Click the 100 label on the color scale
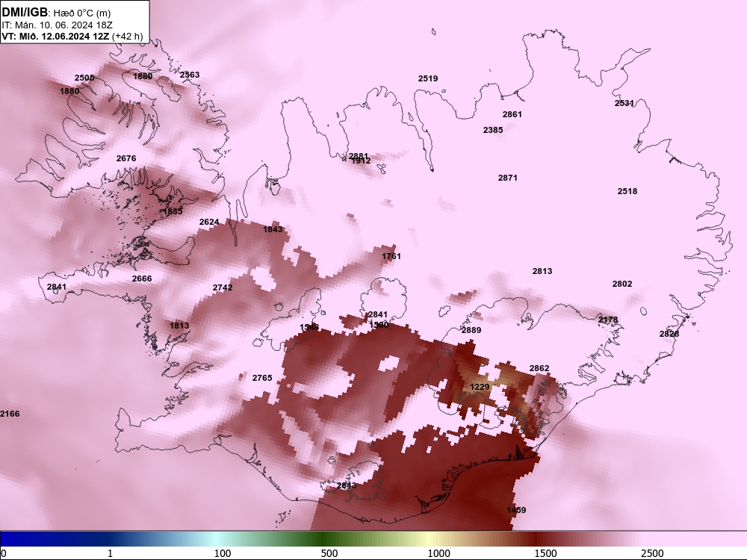The height and width of the screenshot is (560, 747). tap(223, 553)
